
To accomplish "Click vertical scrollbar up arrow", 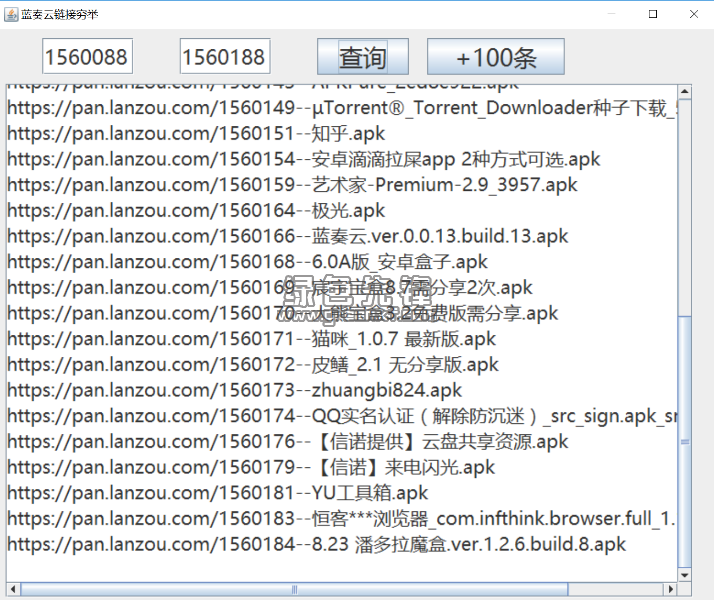I will pyautogui.click(x=684, y=92).
